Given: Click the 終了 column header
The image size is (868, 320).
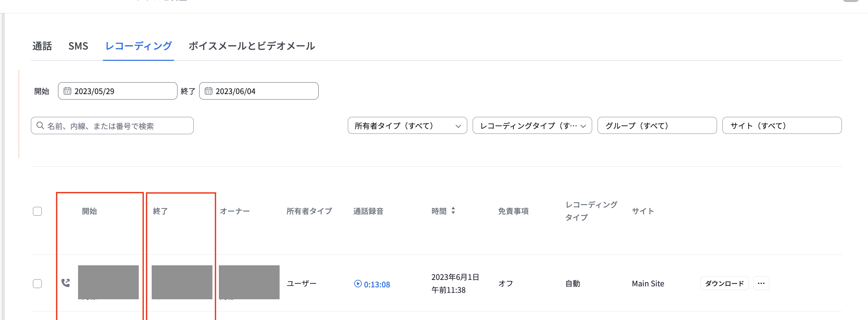Looking at the screenshot, I should (160, 211).
